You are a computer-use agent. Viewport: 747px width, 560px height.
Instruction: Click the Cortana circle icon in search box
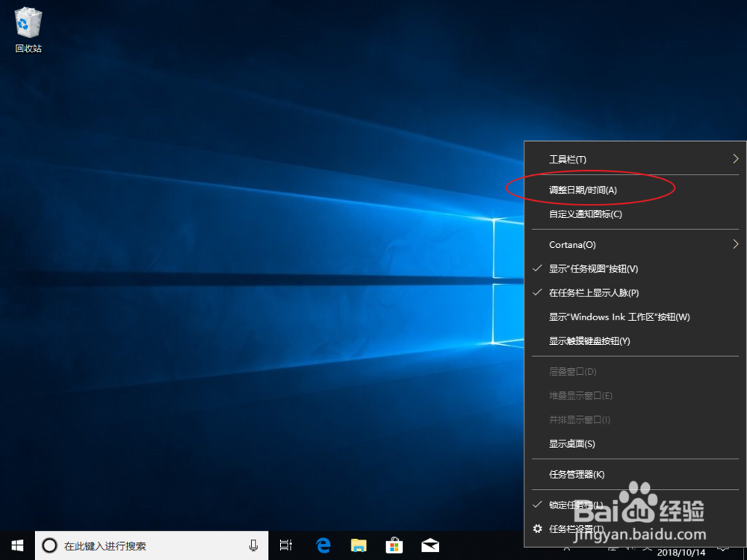tap(49, 545)
